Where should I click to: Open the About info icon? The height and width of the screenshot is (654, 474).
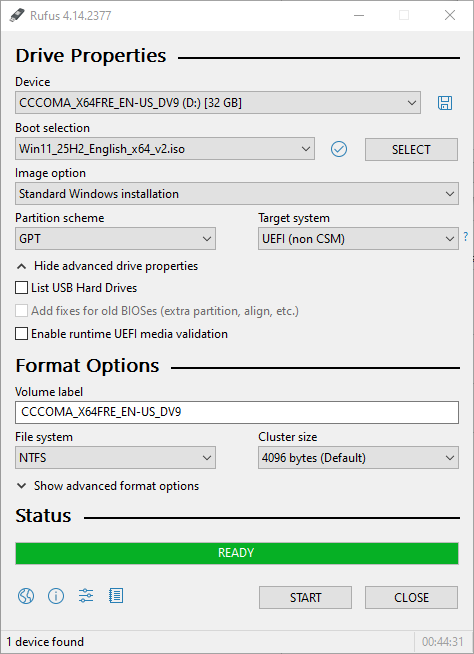point(56,596)
